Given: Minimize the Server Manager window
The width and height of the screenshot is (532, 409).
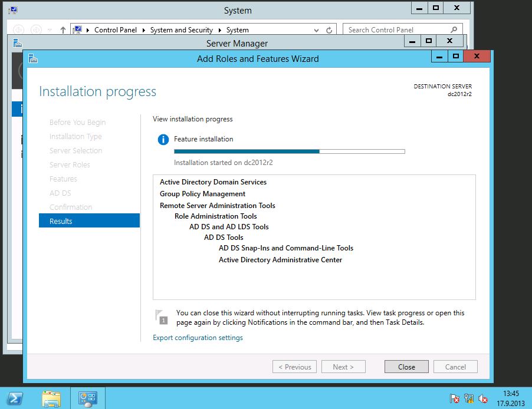Looking at the screenshot, I should tap(412, 41).
